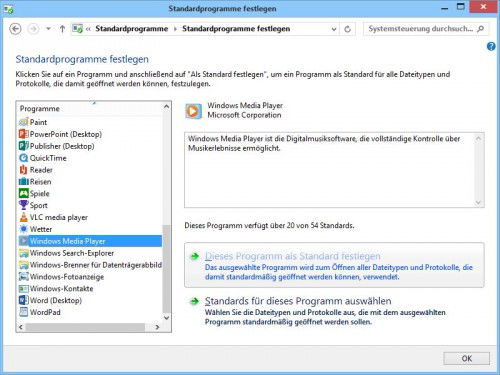Click the Windows-Brenner disc image icon
500x375 pixels.
(23, 265)
